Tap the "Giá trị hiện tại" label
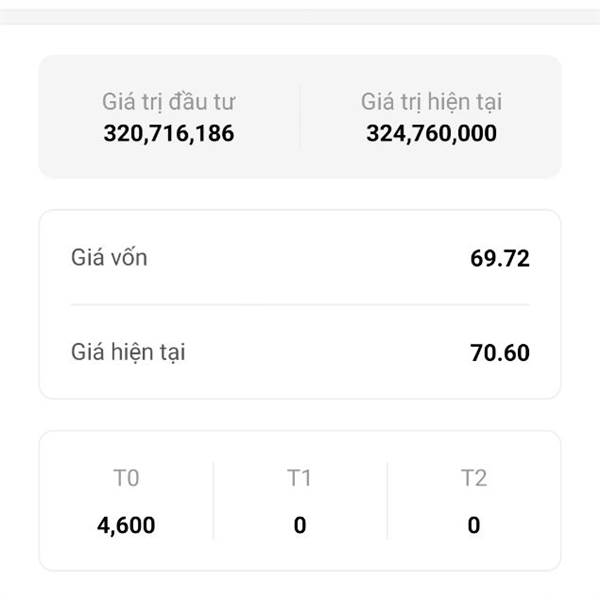600x600 pixels. [x=431, y=101]
